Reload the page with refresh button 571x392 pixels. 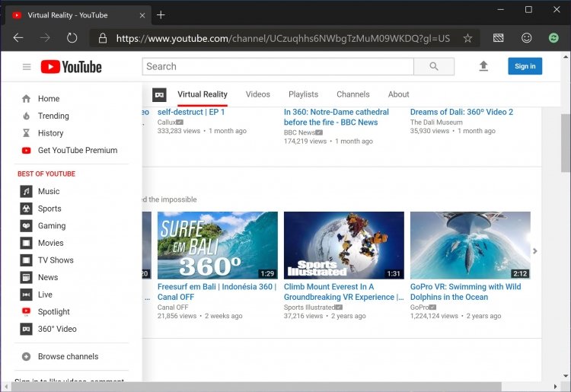[x=72, y=37]
